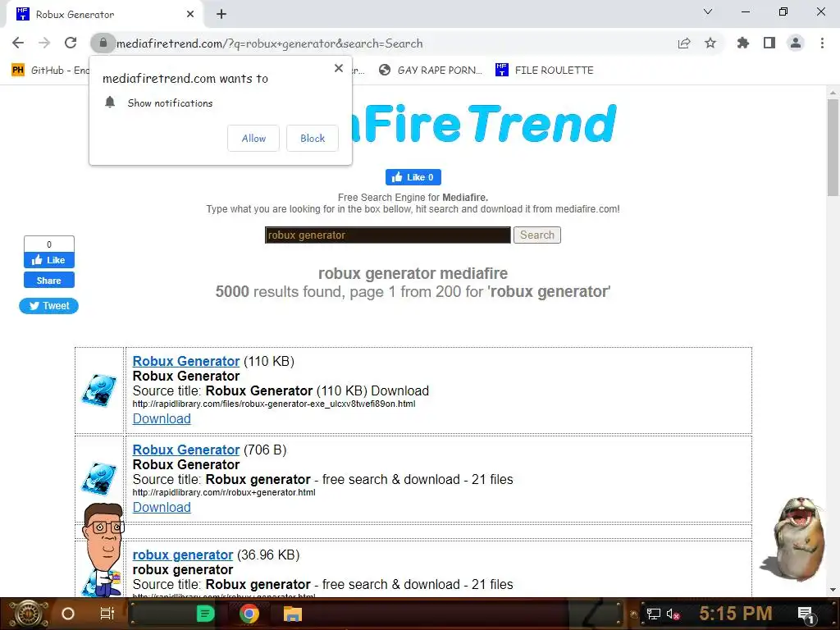Click the Facebook Share button
The height and width of the screenshot is (630, 840).
[x=48, y=281]
